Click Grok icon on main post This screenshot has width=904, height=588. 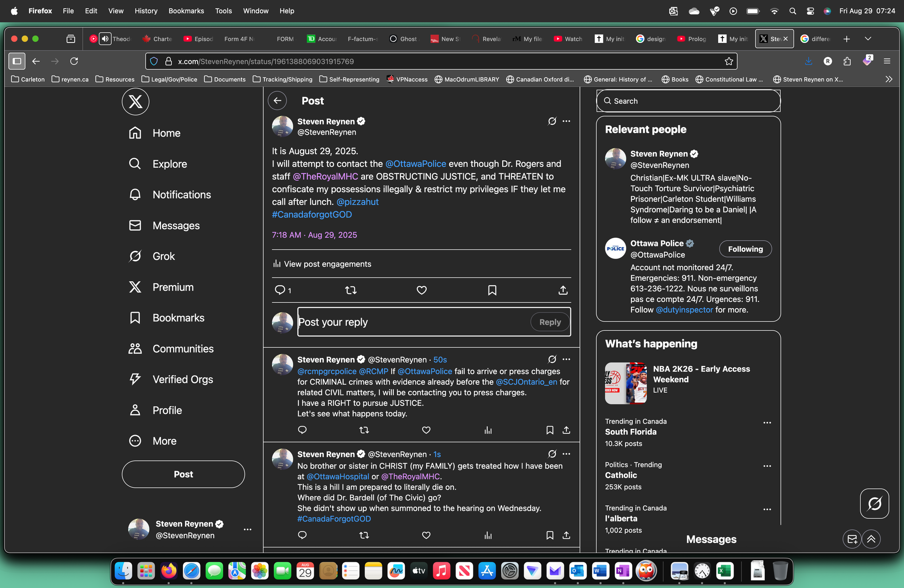[552, 121]
